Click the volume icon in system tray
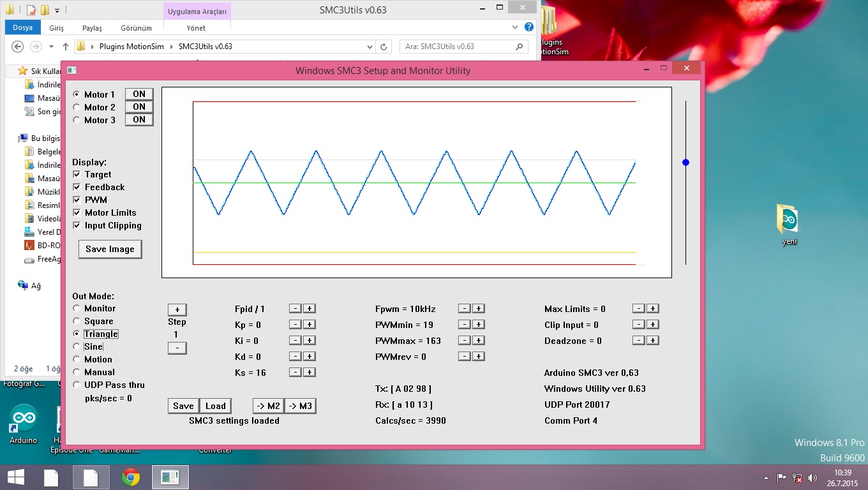Image resolution: width=868 pixels, height=490 pixels. pos(812,478)
